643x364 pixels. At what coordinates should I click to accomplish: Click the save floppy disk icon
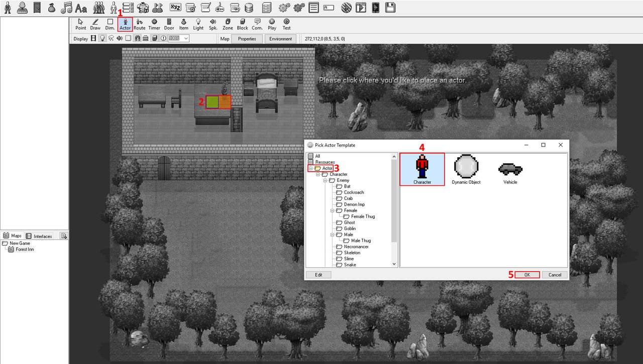pyautogui.click(x=390, y=8)
